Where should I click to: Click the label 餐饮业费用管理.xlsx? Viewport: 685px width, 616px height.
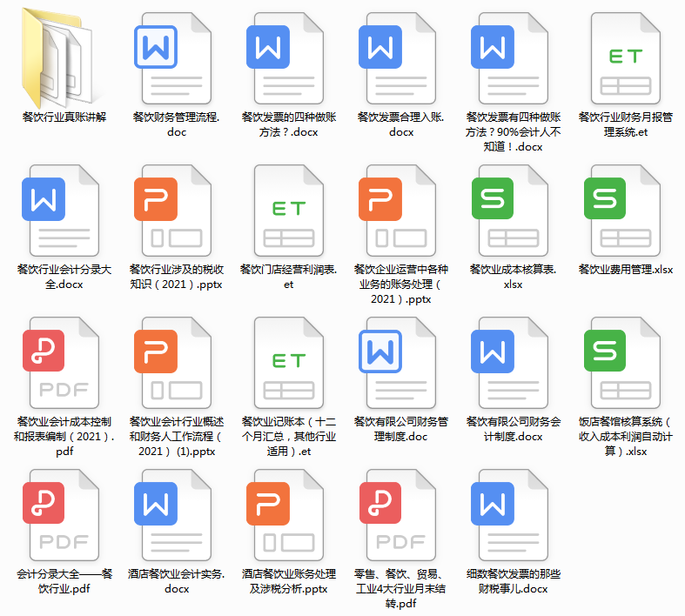[x=626, y=270]
